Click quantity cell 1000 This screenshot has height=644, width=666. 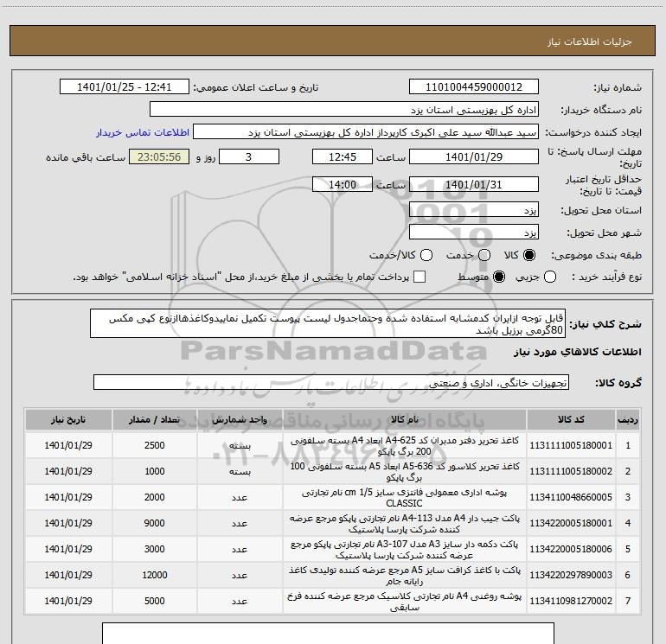(x=155, y=471)
